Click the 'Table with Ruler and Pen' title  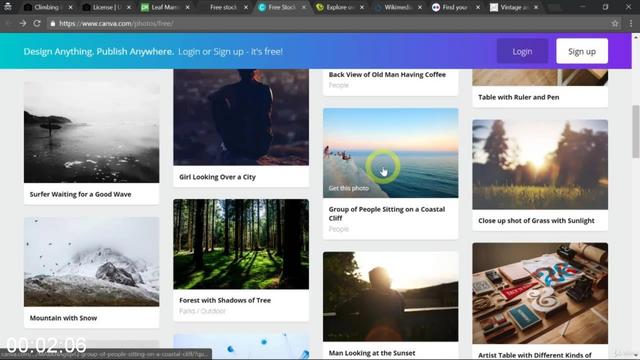pyautogui.click(x=518, y=97)
